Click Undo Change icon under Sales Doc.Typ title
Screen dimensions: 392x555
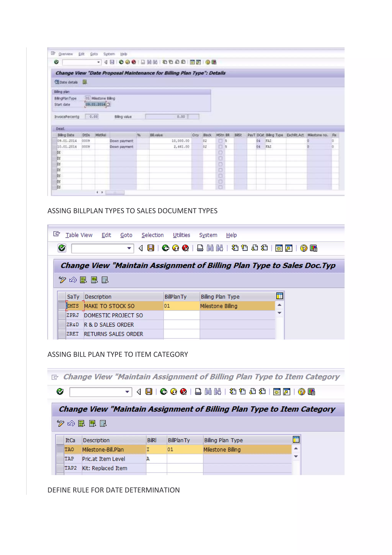click(73, 280)
